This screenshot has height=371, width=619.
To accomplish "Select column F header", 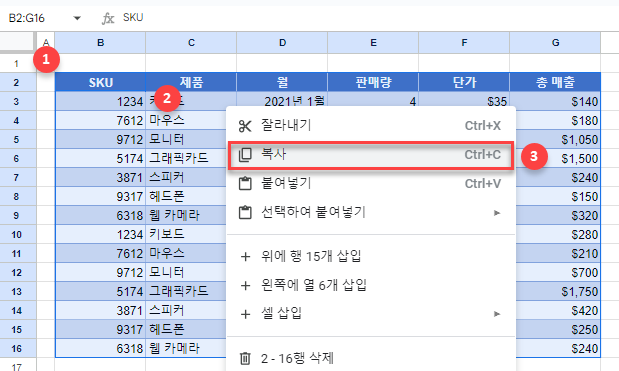I will [464, 43].
